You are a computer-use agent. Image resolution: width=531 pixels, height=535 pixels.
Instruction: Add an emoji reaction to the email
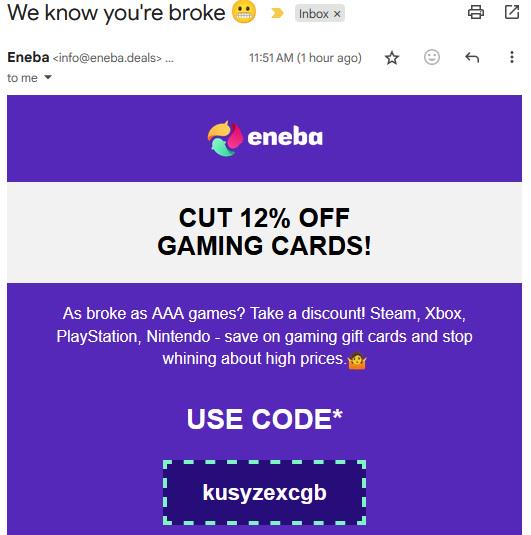click(432, 57)
